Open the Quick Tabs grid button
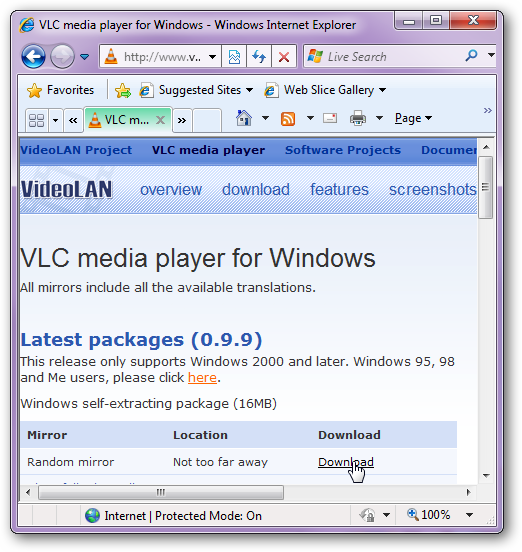522x552 pixels. 36,120
